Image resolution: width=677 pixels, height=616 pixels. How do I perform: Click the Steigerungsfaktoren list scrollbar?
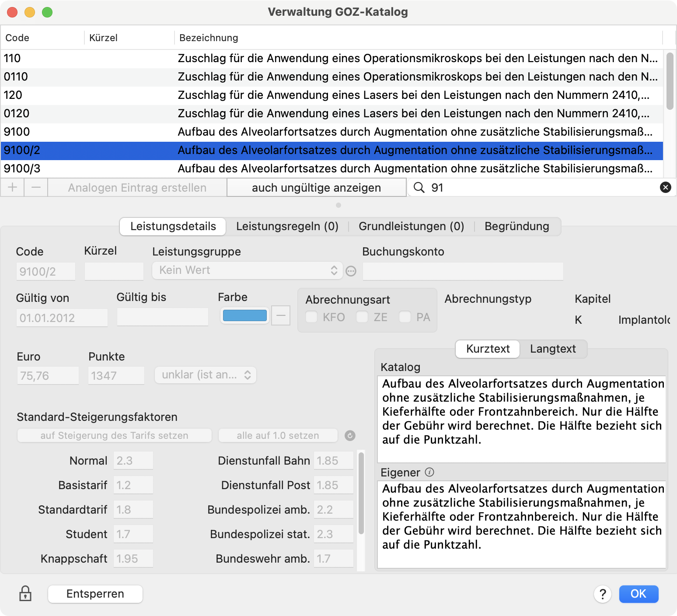[361, 493]
